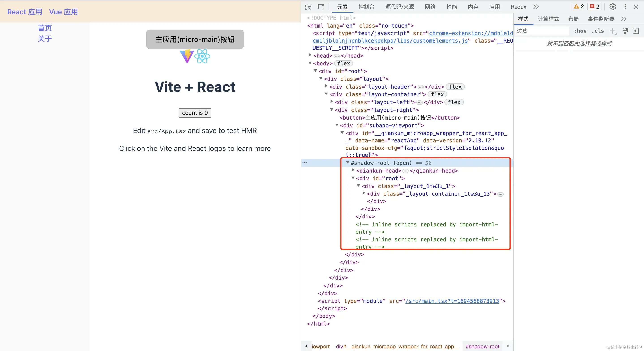
Task: Switch to the 计算样式 tab
Action: (x=548, y=19)
